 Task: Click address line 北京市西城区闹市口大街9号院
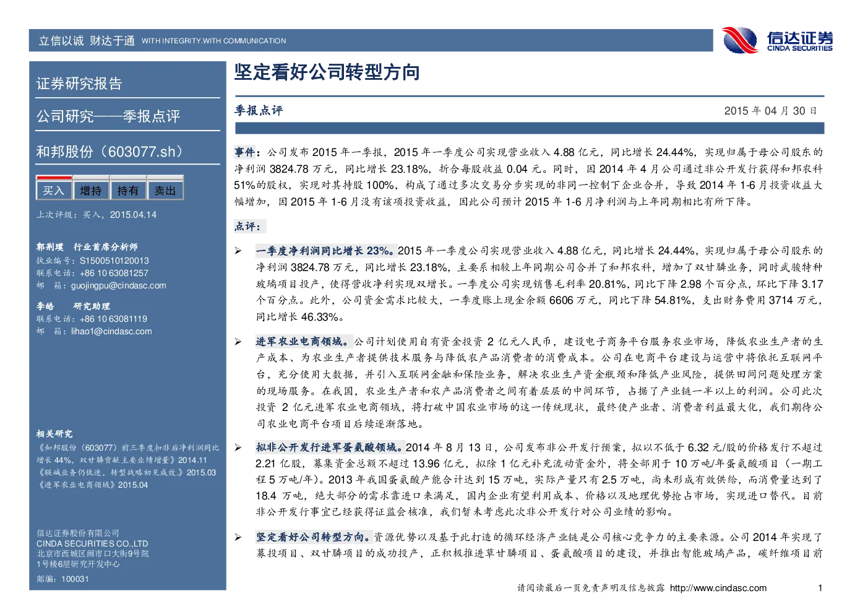click(93, 554)
